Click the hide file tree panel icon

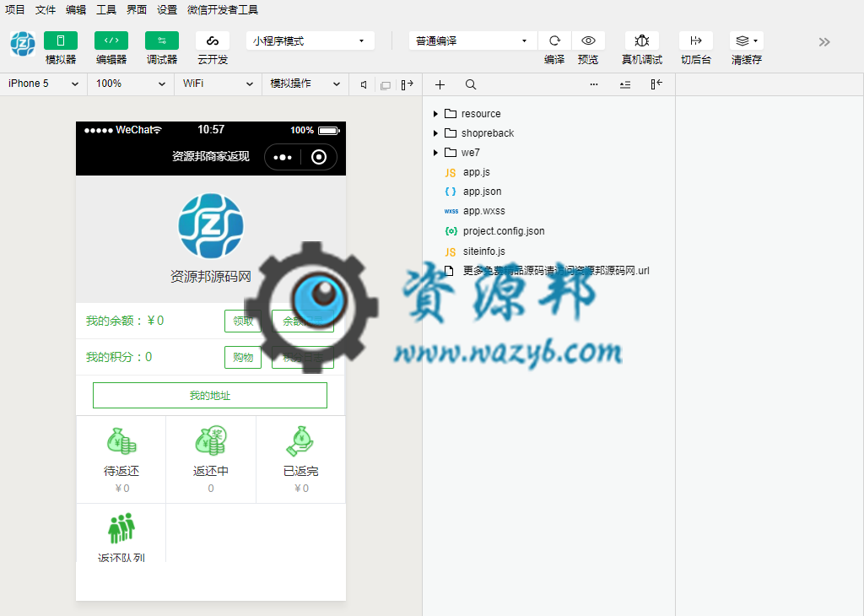[x=656, y=84]
